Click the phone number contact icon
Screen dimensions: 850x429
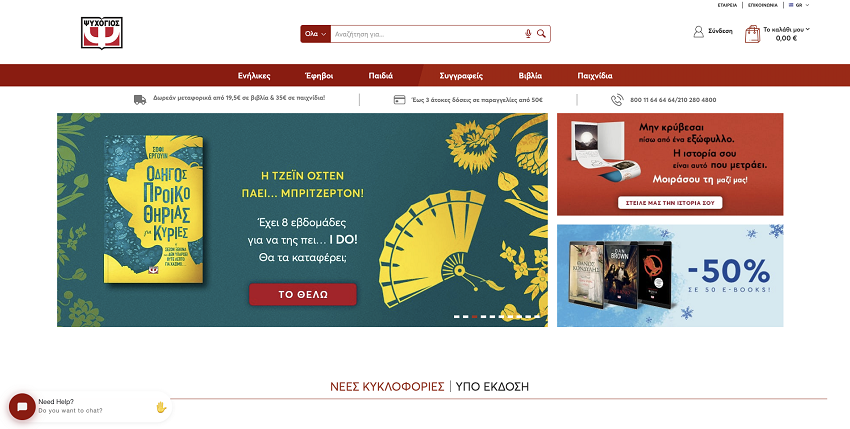coord(617,100)
